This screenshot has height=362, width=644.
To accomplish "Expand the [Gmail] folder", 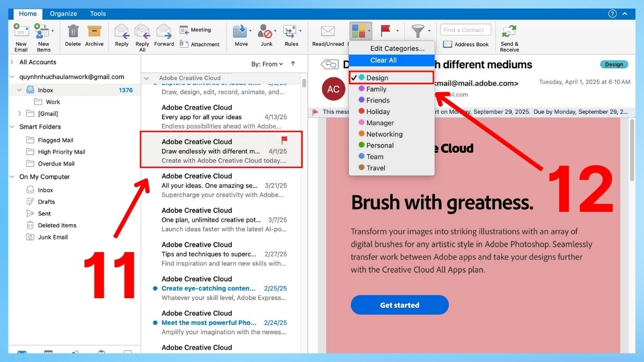I will pos(20,114).
